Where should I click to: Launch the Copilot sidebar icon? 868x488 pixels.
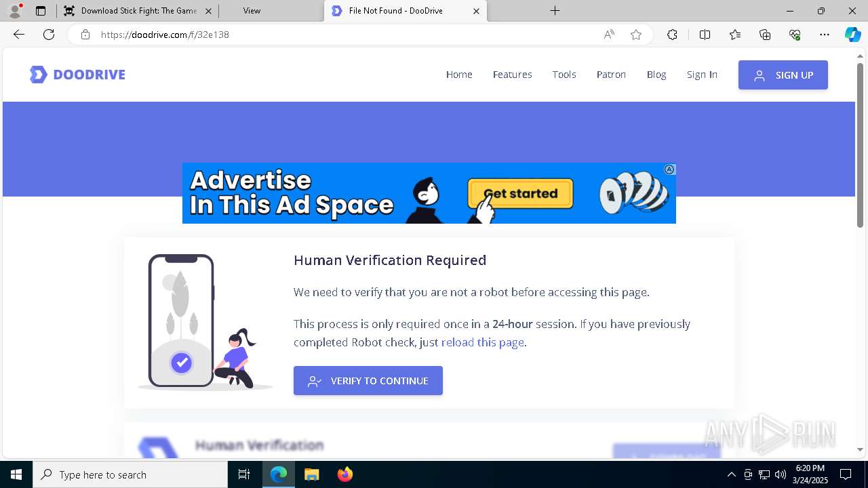pyautogui.click(x=852, y=35)
